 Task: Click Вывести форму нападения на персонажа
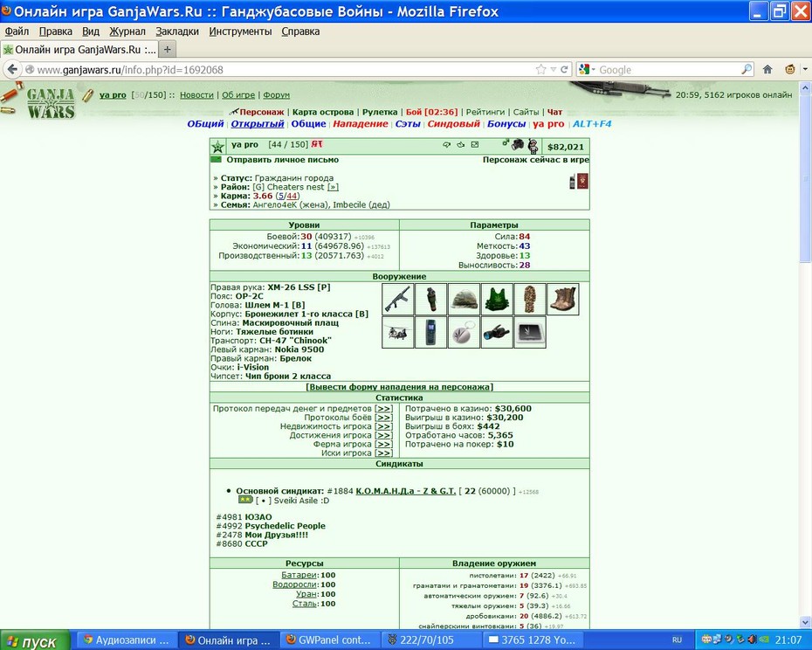point(399,387)
